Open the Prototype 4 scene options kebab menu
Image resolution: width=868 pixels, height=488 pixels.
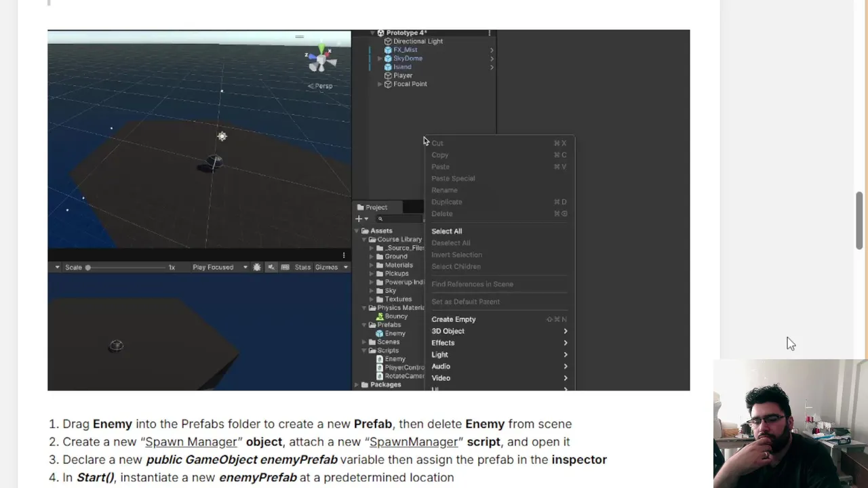pyautogui.click(x=490, y=33)
